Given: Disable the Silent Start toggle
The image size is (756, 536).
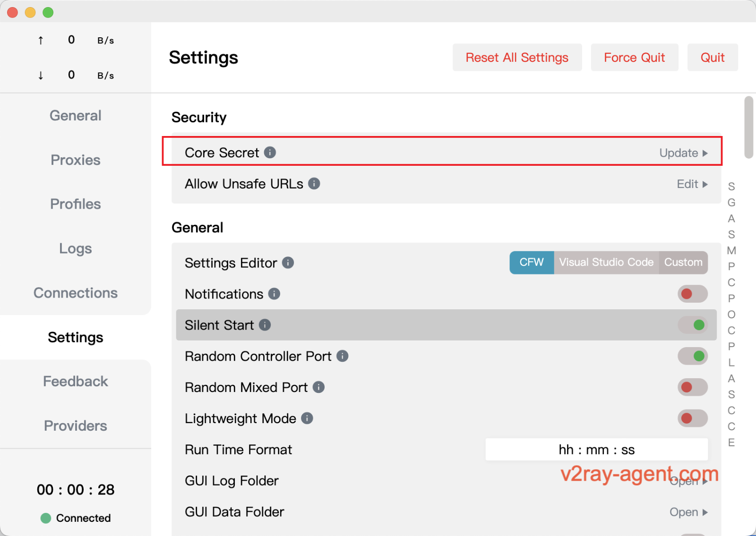Looking at the screenshot, I should (692, 325).
